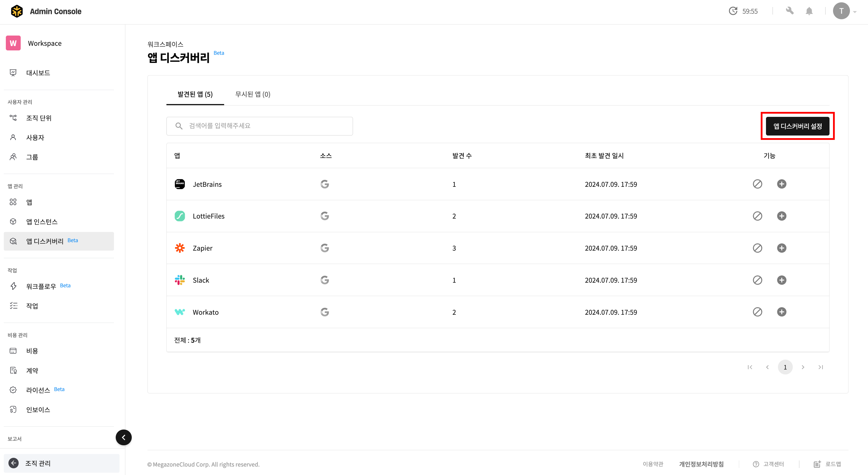The width and height of the screenshot is (868, 475).
Task: Open the notifications bell icon
Action: (x=809, y=11)
